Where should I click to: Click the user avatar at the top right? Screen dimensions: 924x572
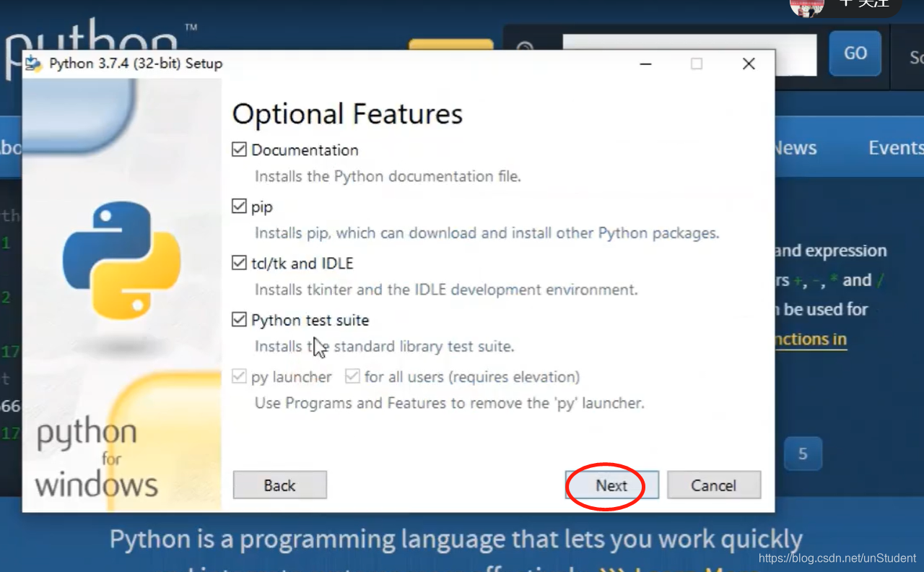(807, 7)
